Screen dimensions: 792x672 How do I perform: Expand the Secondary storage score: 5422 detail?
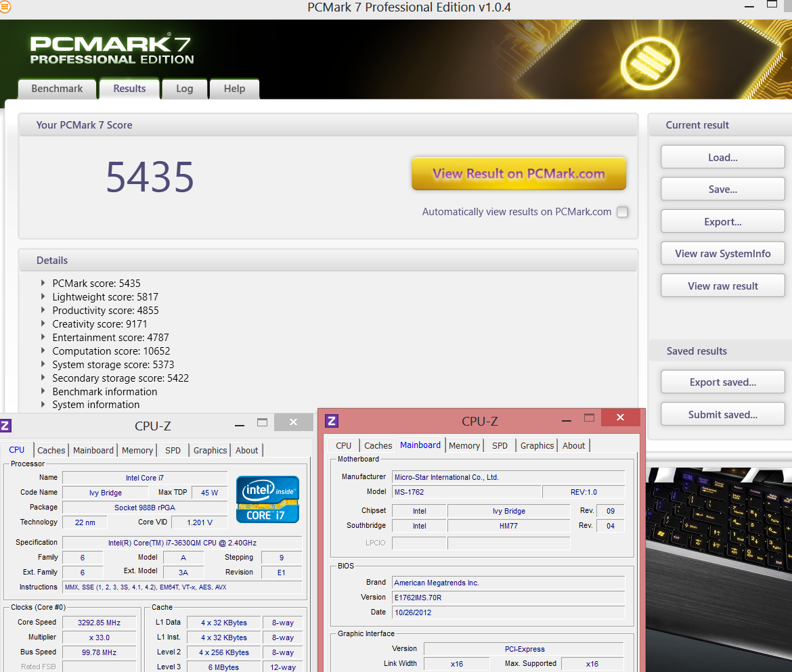[43, 378]
